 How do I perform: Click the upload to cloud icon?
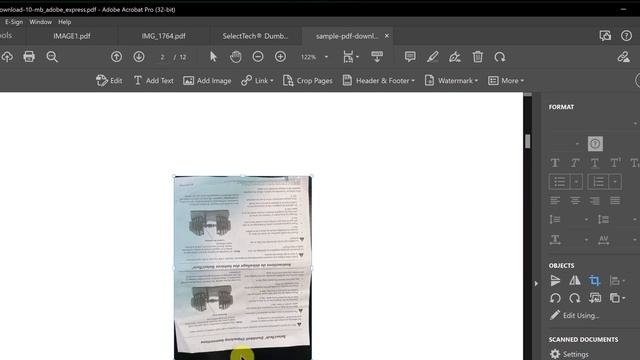pos(7,57)
